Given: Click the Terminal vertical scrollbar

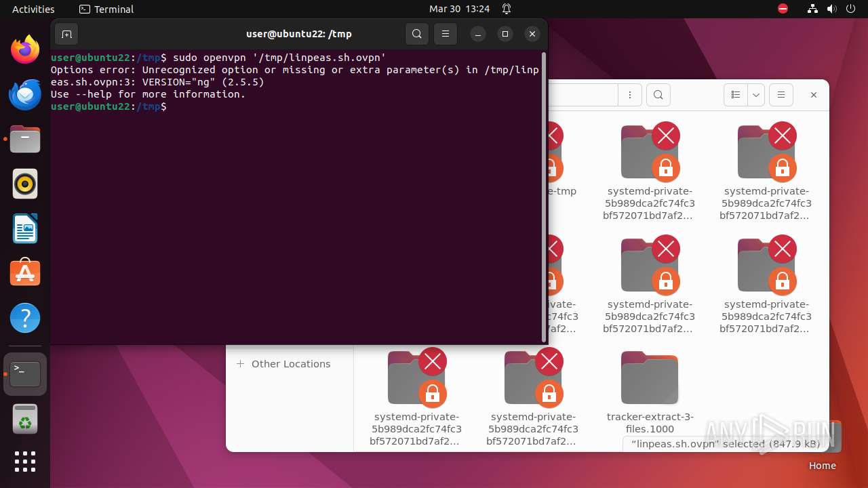Looking at the screenshot, I should 544,197.
